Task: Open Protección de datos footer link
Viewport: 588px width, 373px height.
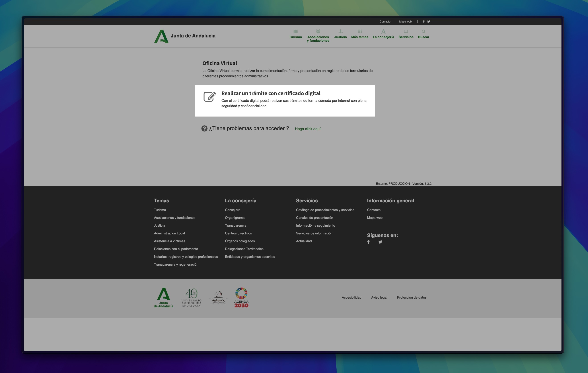Action: click(411, 297)
